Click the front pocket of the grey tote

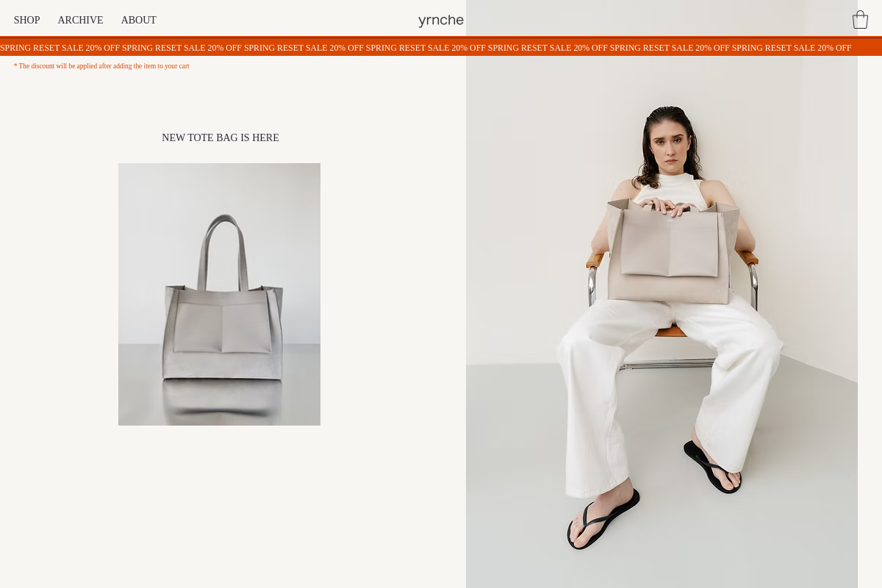222,328
